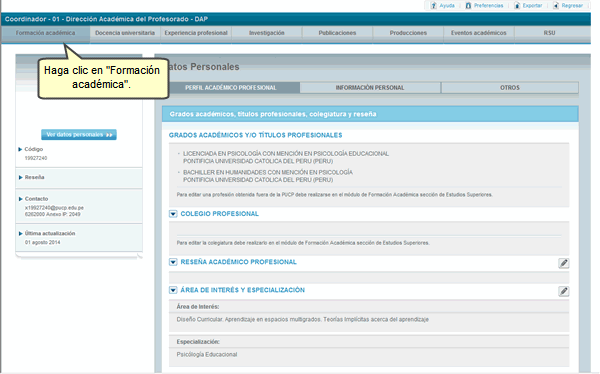Click the phone text 6262000 Anexo IP: 2049
The image size is (600, 374).
[53, 214]
